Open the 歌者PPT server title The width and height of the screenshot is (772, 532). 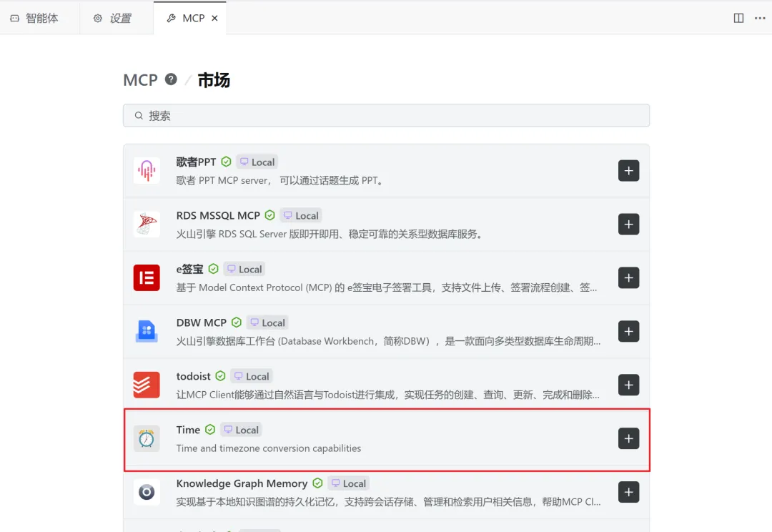(x=196, y=162)
